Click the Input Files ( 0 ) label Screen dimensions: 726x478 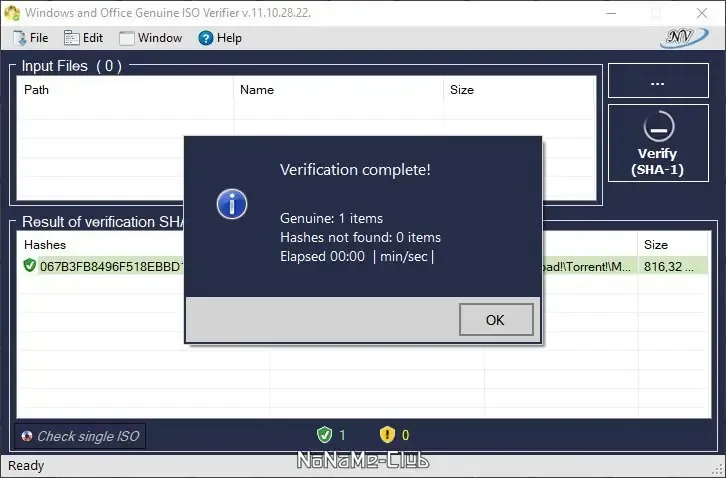pyautogui.click(x=72, y=66)
